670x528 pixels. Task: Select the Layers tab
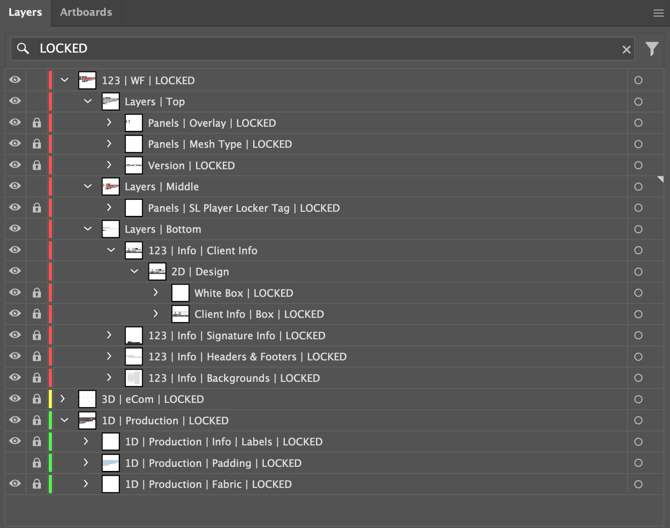point(25,13)
